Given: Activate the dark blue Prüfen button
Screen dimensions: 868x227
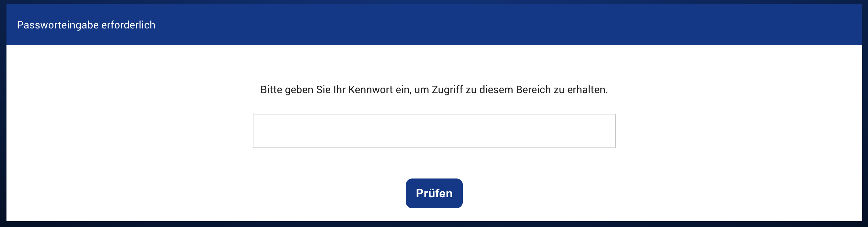Looking at the screenshot, I should (x=434, y=193).
